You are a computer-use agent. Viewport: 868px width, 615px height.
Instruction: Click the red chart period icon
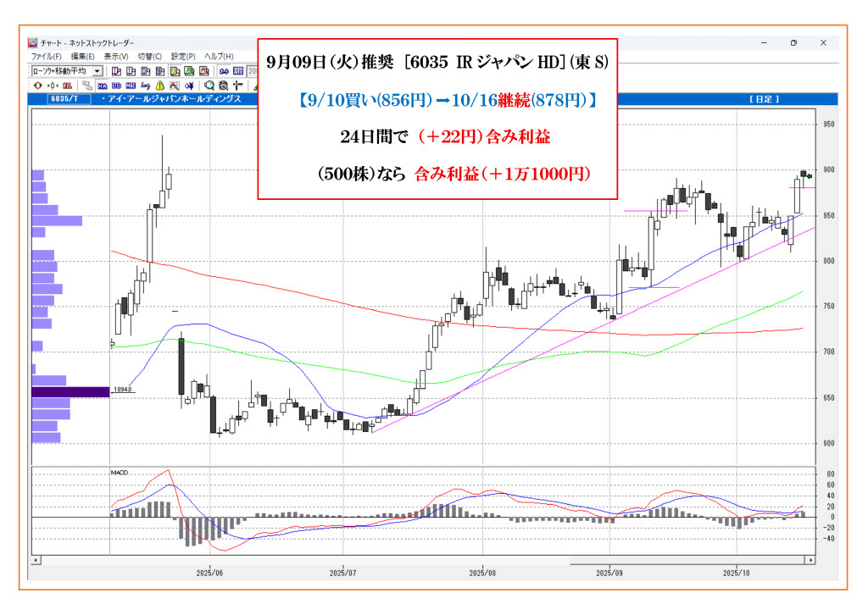coord(203,71)
